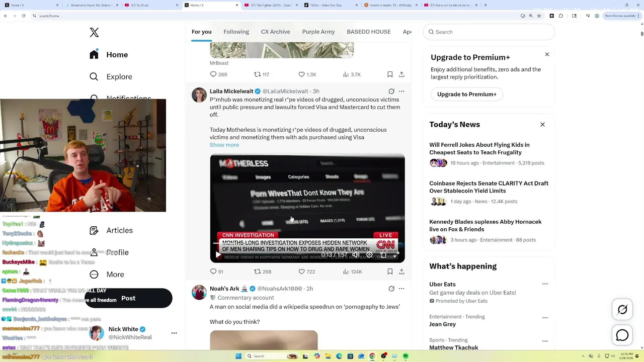644x362 pixels.
Task: Reply to the MrBeast post with 269 comments
Action: click(218, 74)
